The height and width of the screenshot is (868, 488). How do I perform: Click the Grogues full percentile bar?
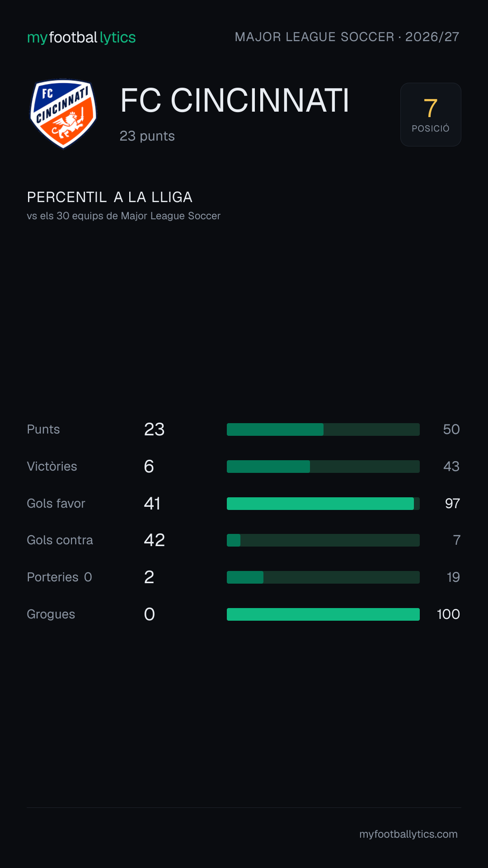coord(323,614)
